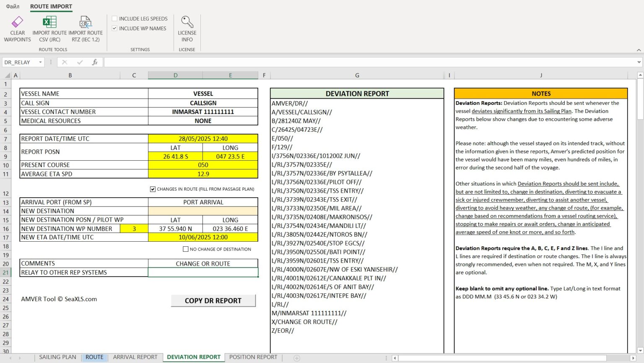Image resolution: width=644 pixels, height=363 pixels.
Task: Click the Cancel X in the formula bar
Action: 64,62
